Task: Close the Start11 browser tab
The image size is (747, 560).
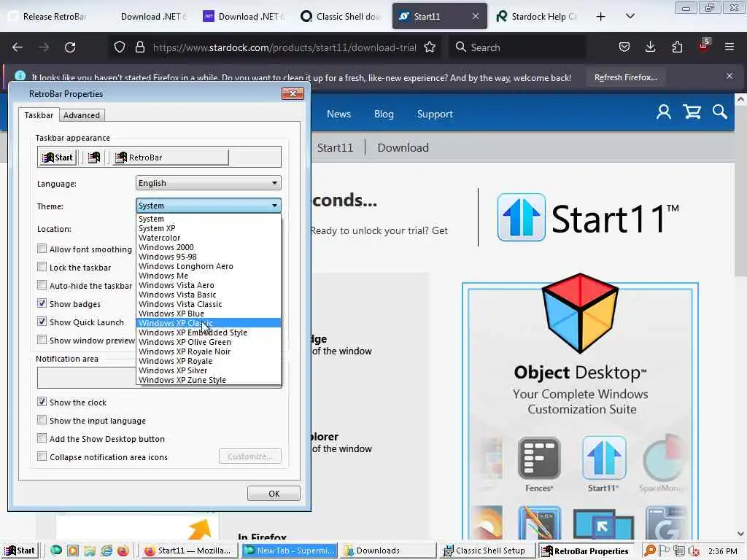Action: (476, 17)
